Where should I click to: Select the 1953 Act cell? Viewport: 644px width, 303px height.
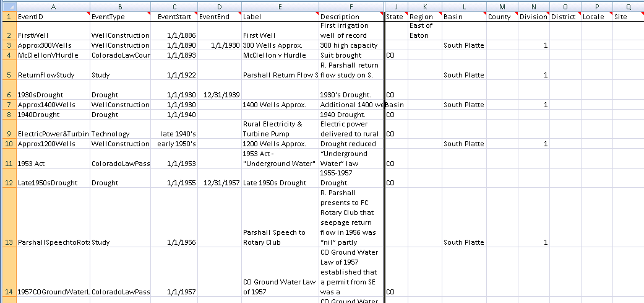point(53,159)
